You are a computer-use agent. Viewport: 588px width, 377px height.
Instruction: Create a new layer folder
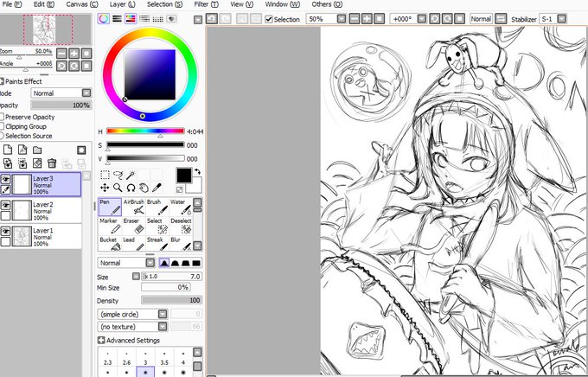pos(36,150)
